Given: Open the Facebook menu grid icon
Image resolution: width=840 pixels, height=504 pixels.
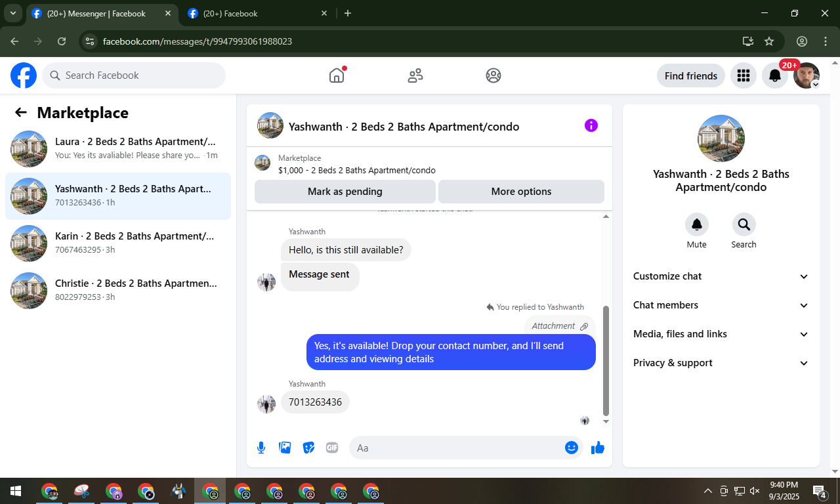Looking at the screenshot, I should coord(744,75).
